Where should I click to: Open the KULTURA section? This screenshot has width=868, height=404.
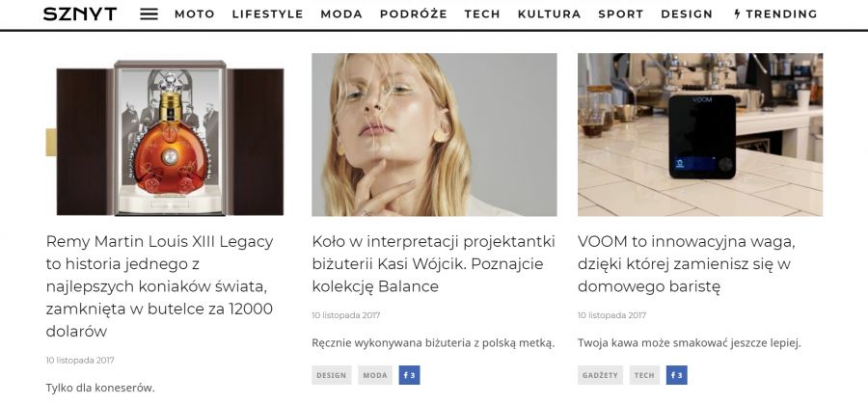point(549,14)
